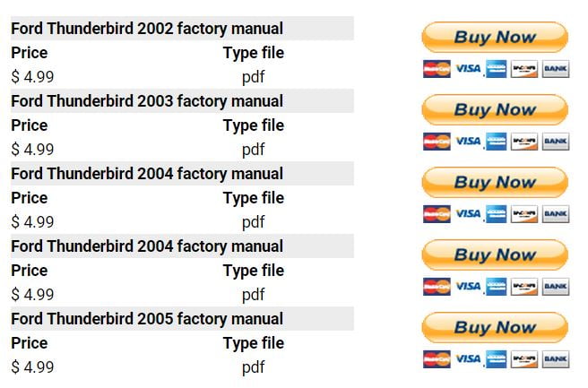Click VISA icon for the 2002 manual
This screenshot has height=388, width=588.
click(467, 69)
